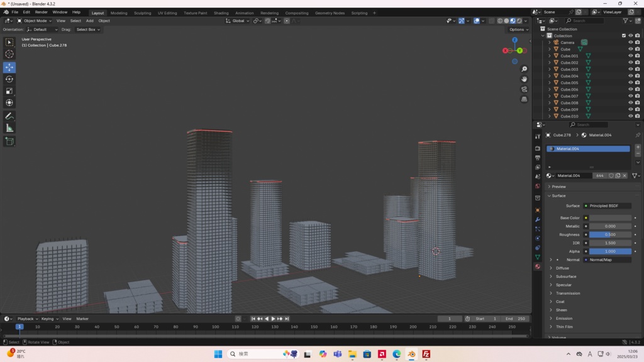This screenshot has height=362, width=644.
Task: Select Material.004 slot in material list
Action: pyautogui.click(x=589, y=149)
